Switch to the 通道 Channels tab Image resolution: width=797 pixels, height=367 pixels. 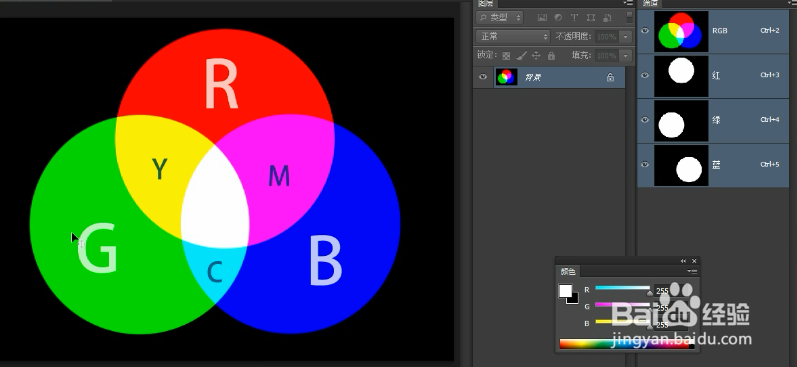point(650,3)
